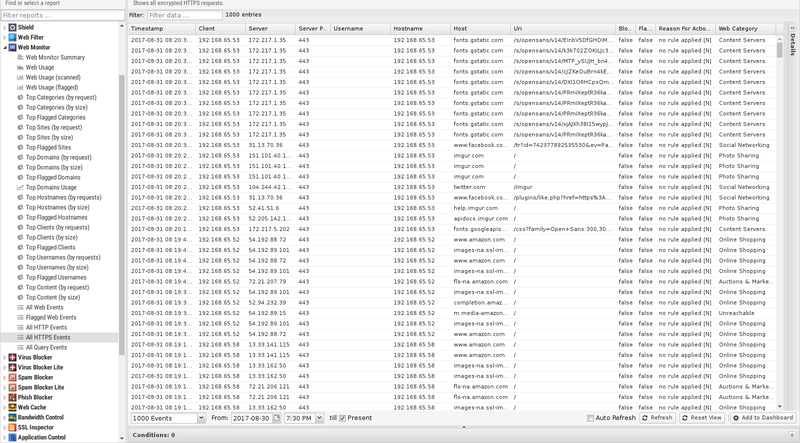Click the Web Filter icon
Viewport: 800px width, 443px height.
pyautogui.click(x=13, y=37)
